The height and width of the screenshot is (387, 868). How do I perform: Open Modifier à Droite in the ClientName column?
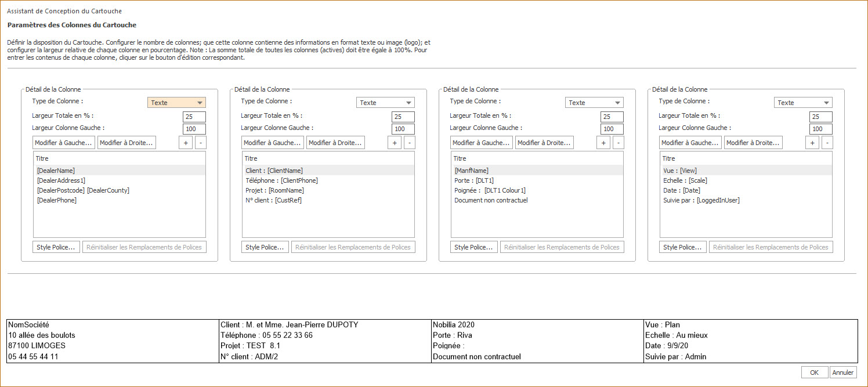click(335, 143)
